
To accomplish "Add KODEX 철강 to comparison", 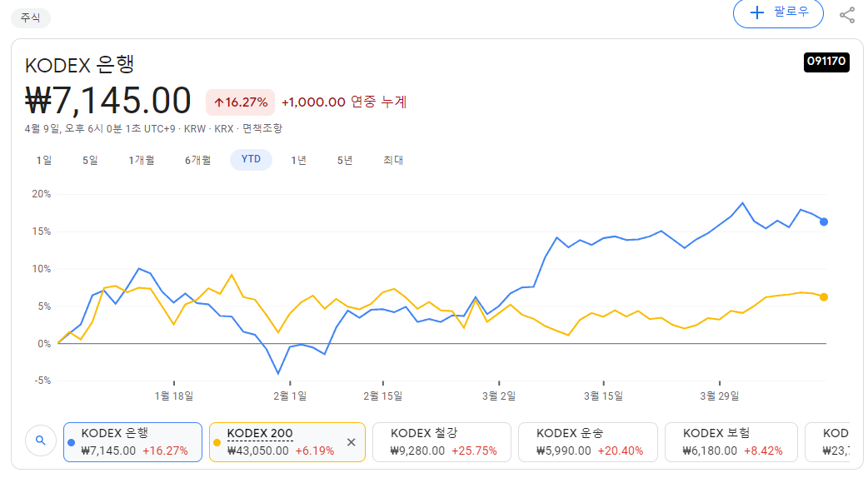I will click(441, 442).
